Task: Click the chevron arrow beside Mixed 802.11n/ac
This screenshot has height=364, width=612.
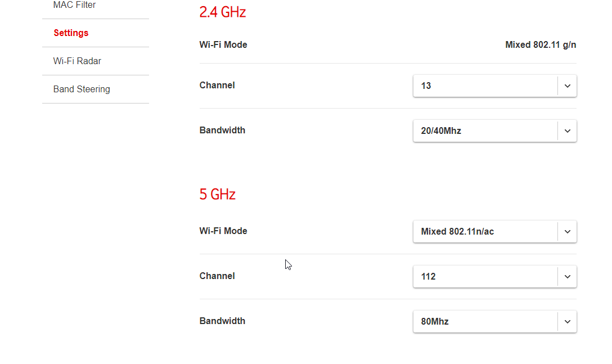Action: pyautogui.click(x=567, y=232)
